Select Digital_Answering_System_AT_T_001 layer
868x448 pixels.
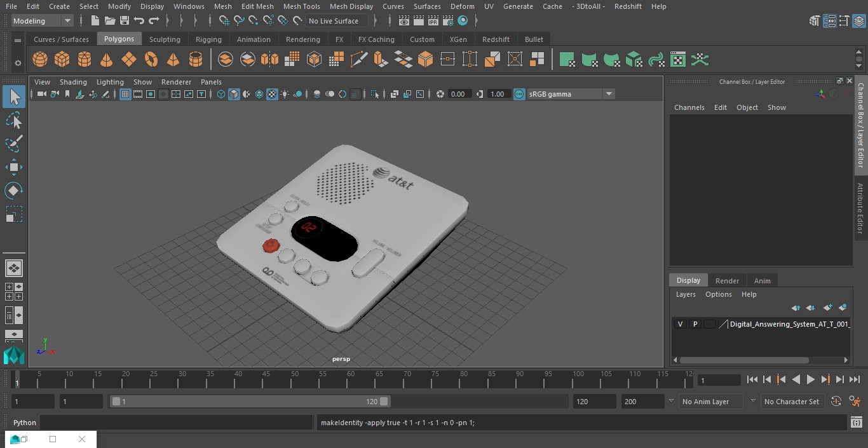[x=790, y=324]
